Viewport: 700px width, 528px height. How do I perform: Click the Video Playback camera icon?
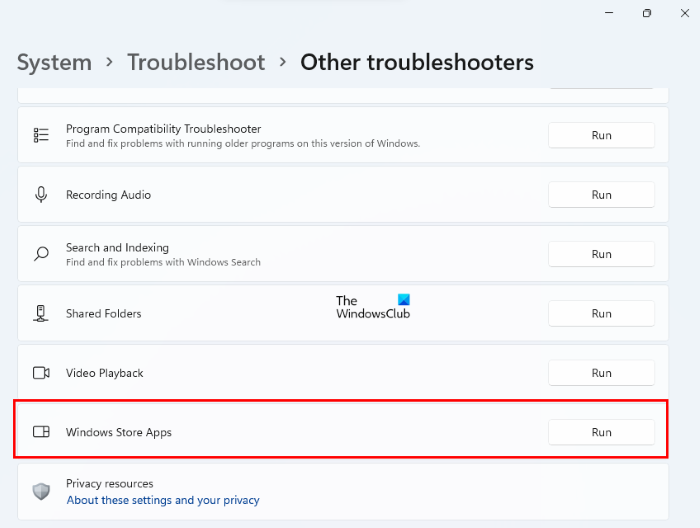click(41, 373)
